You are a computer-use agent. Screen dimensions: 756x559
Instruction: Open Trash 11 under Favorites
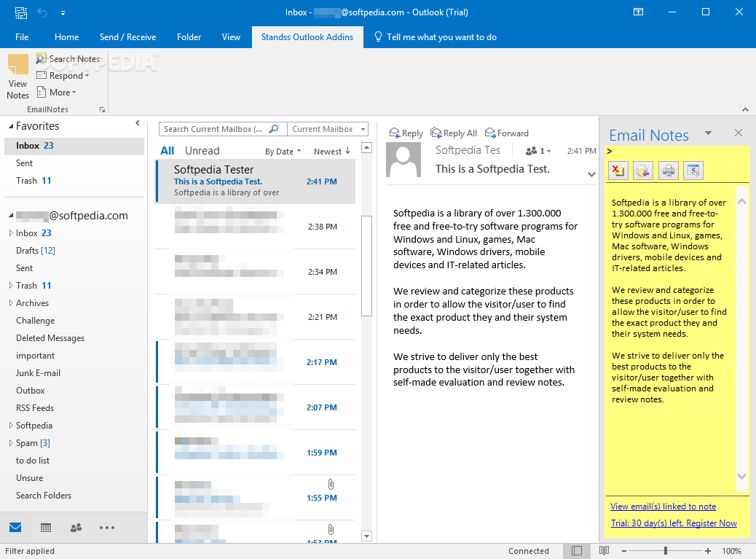(74, 181)
